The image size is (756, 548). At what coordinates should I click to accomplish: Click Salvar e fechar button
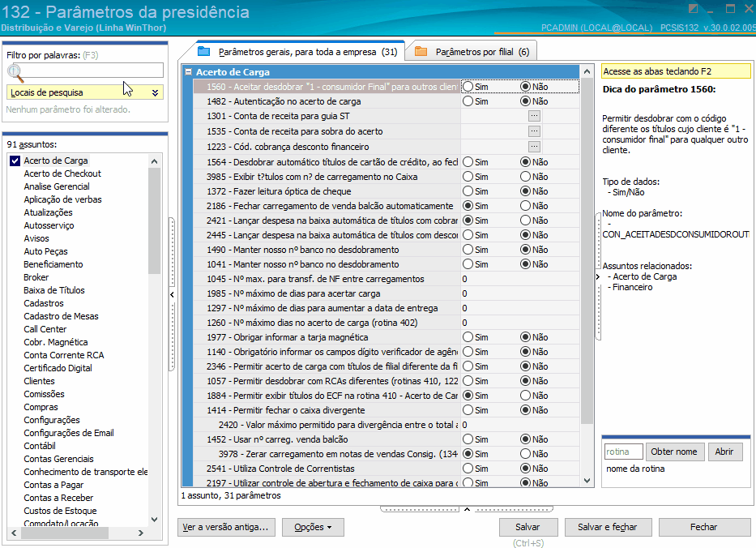coord(608,527)
